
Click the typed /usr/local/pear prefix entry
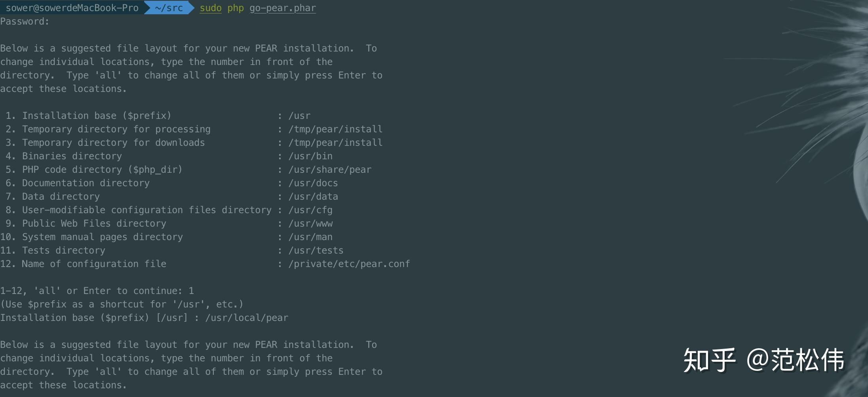tap(247, 318)
